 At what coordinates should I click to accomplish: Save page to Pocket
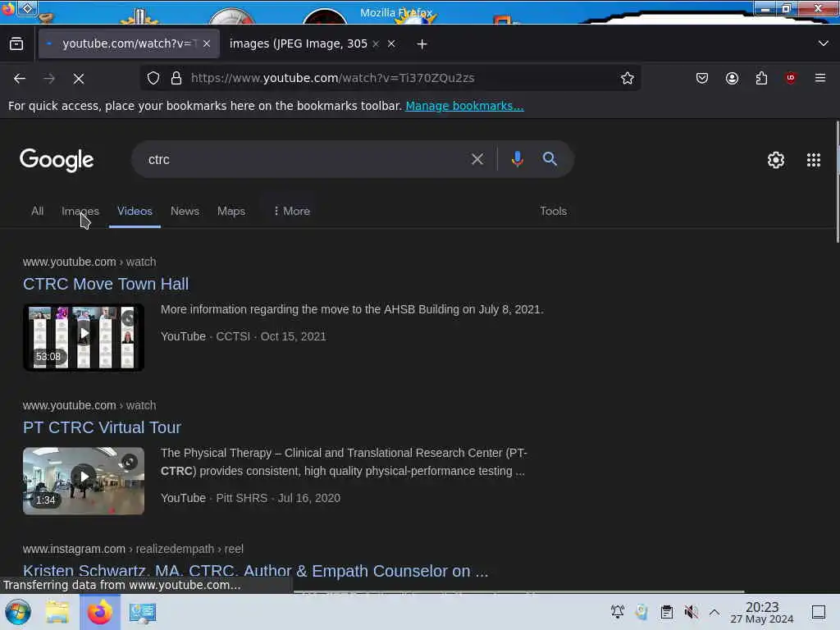click(702, 78)
